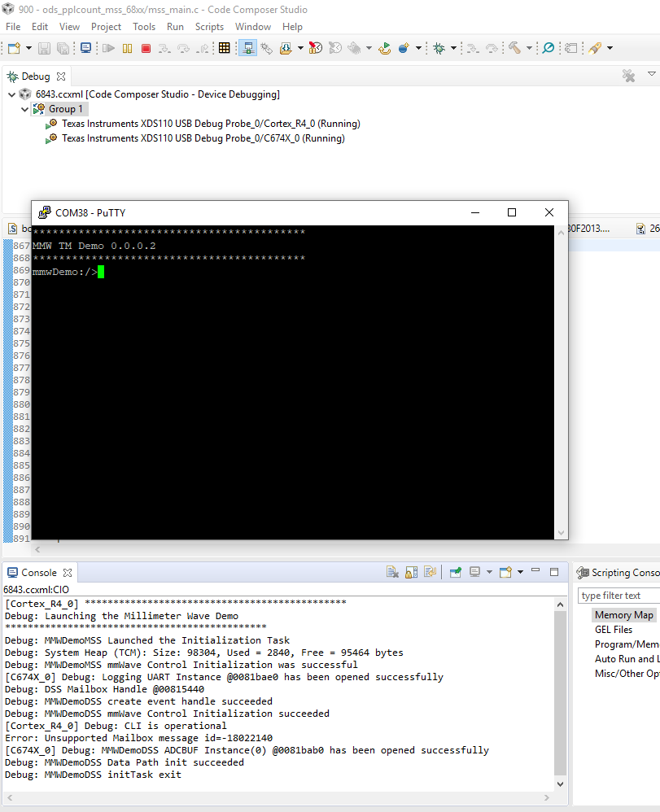The width and height of the screenshot is (660, 812).
Task: Click the Display Selected Console icon
Action: click(x=474, y=572)
